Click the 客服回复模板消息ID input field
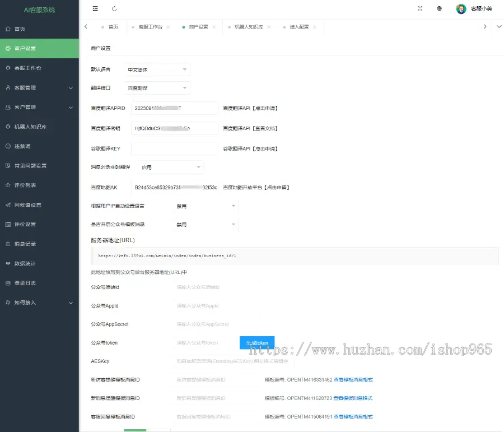Image resolution: width=504 pixels, height=432 pixels. coord(217,417)
